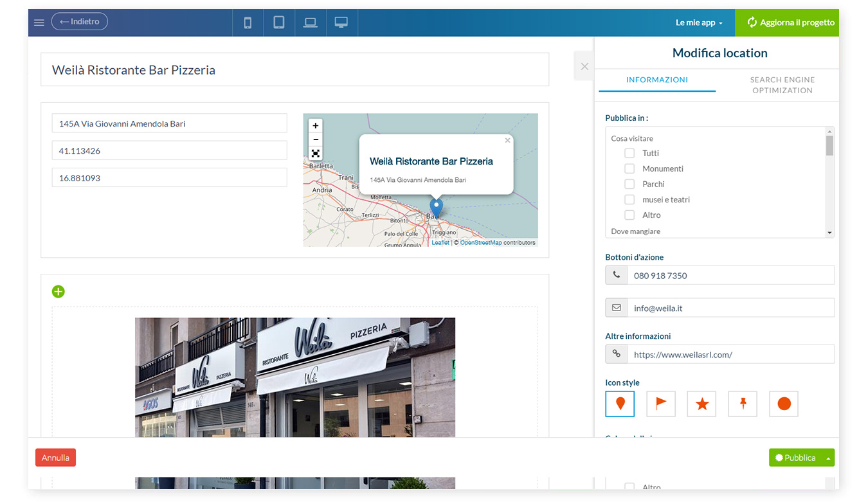Click the restaurant storefront photo
Image resolution: width=868 pixels, height=502 pixels.
point(295,377)
